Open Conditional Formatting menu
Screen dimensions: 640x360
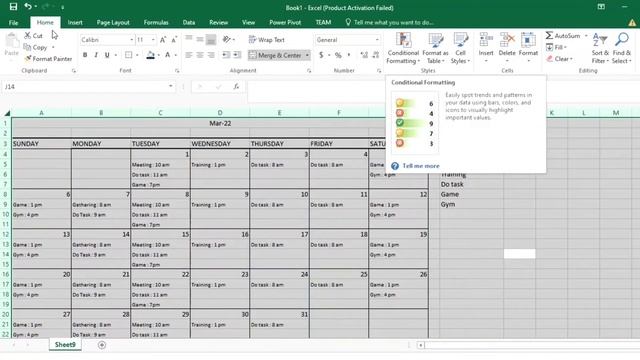pos(403,48)
